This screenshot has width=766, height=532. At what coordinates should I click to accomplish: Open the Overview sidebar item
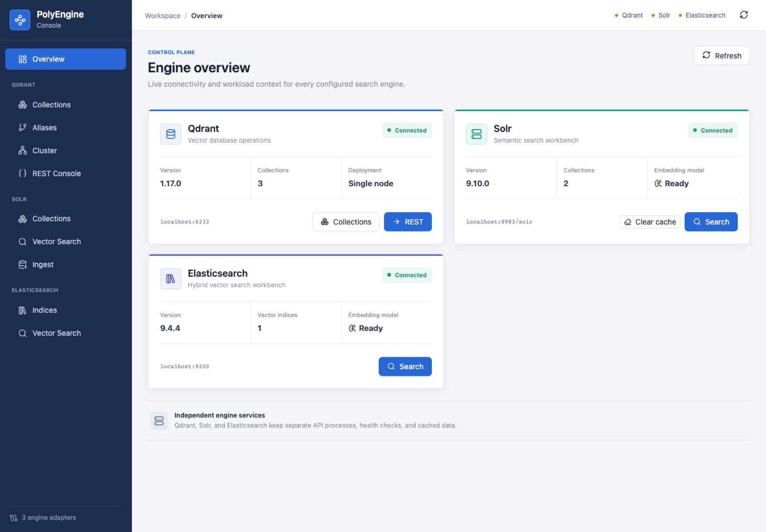coord(66,59)
